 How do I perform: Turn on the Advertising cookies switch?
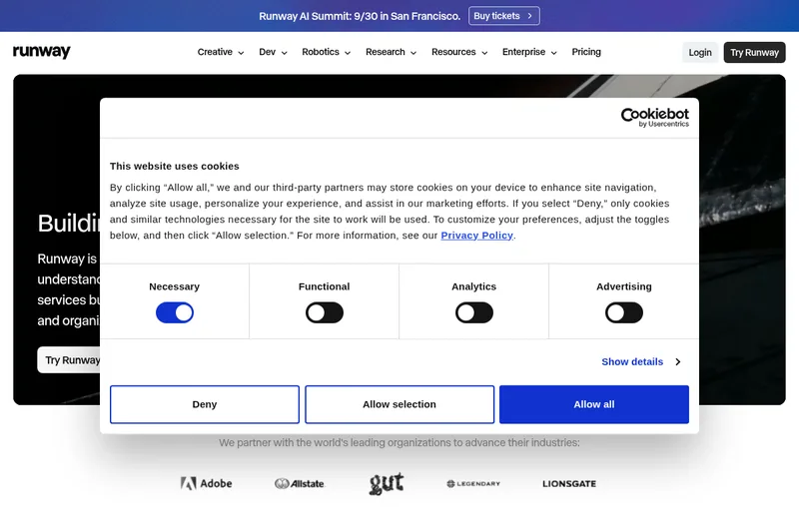[x=623, y=312]
